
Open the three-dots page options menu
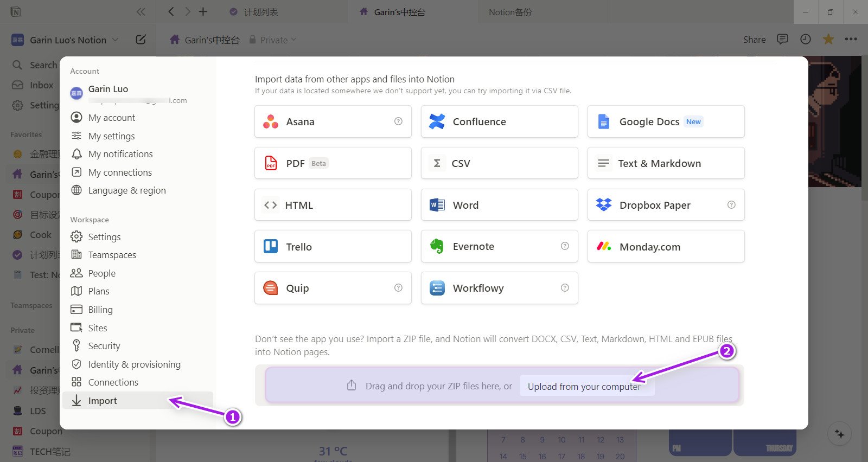pyautogui.click(x=851, y=39)
